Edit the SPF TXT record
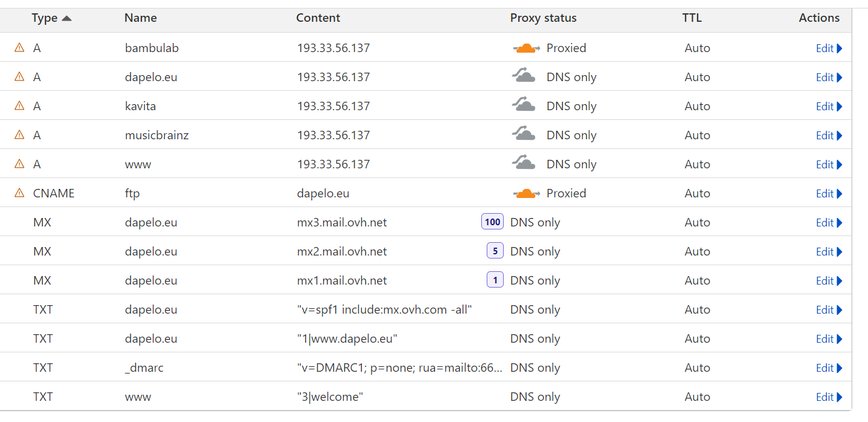This screenshot has width=868, height=422. [829, 310]
